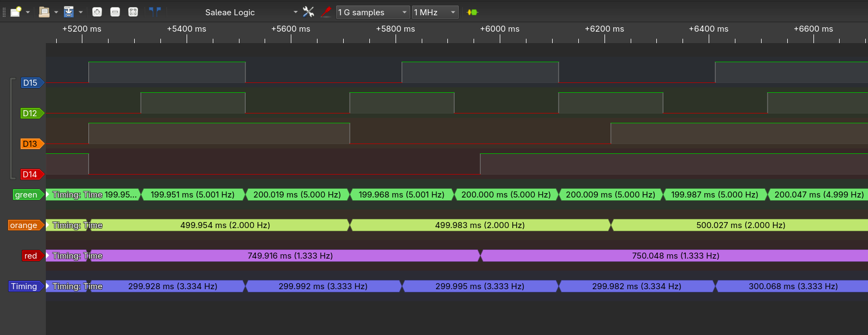Image resolution: width=868 pixels, height=335 pixels.
Task: Open channel configuration probe icon
Action: click(x=326, y=12)
